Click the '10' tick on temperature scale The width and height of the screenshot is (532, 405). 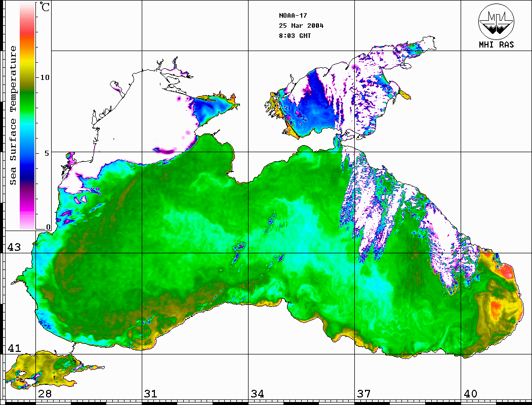pos(45,77)
